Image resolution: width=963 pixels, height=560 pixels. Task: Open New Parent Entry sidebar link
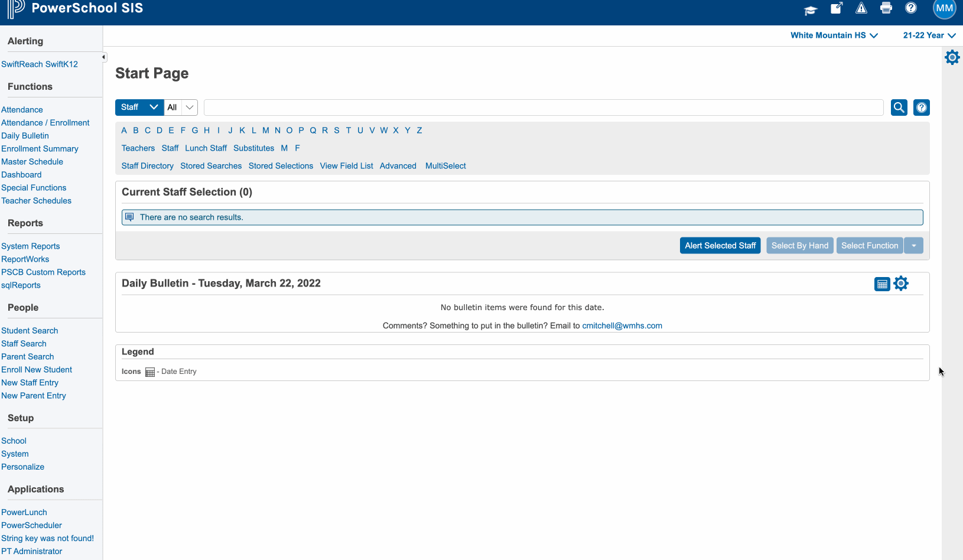tap(34, 396)
